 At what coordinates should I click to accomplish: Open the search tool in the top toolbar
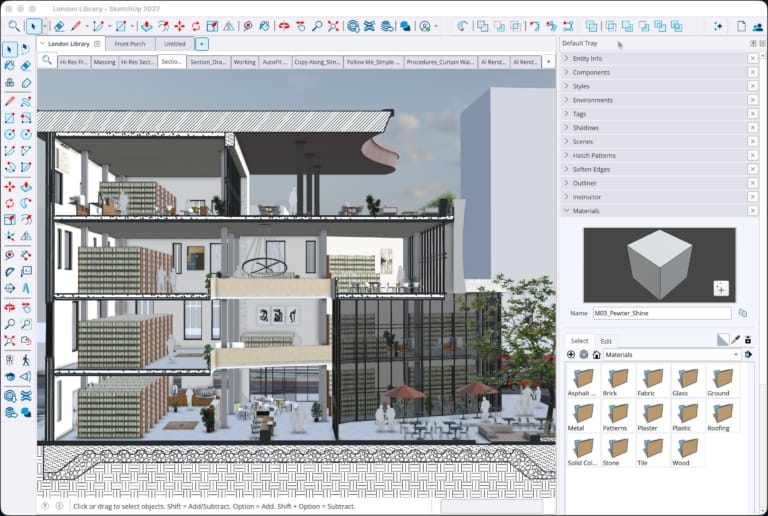pos(14,26)
